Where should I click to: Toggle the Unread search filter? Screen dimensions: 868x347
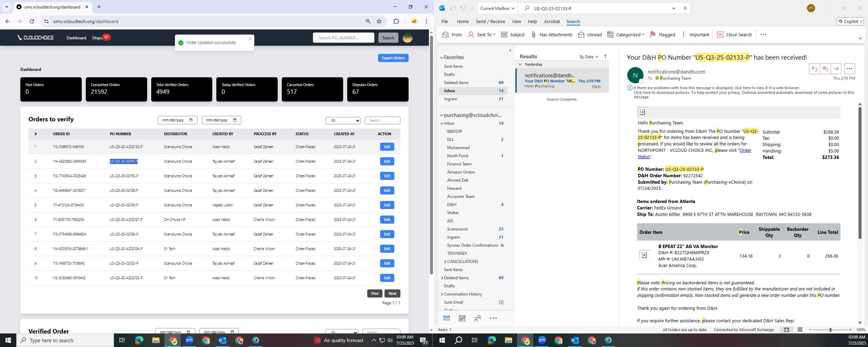pyautogui.click(x=590, y=35)
